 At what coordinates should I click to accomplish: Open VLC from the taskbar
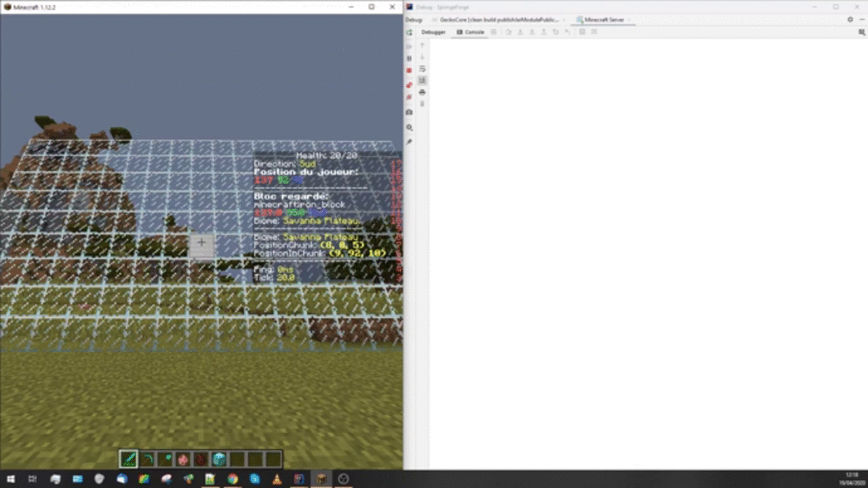pyautogui.click(x=277, y=479)
